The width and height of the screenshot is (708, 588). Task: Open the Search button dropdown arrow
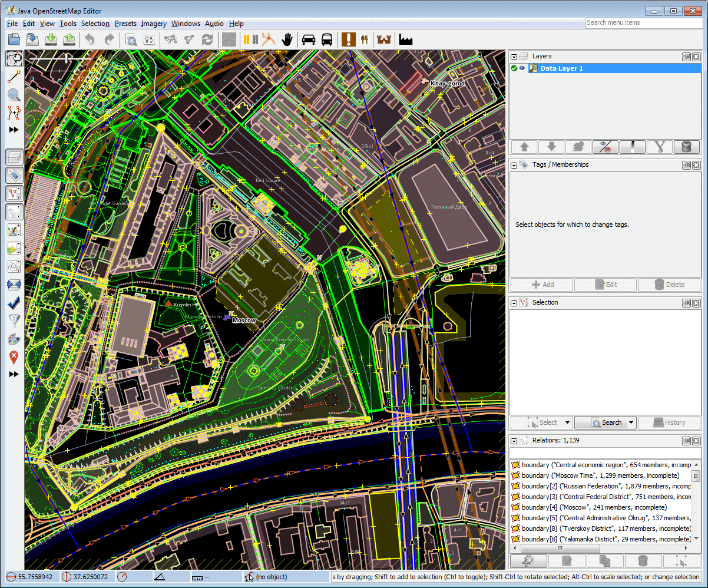(631, 422)
